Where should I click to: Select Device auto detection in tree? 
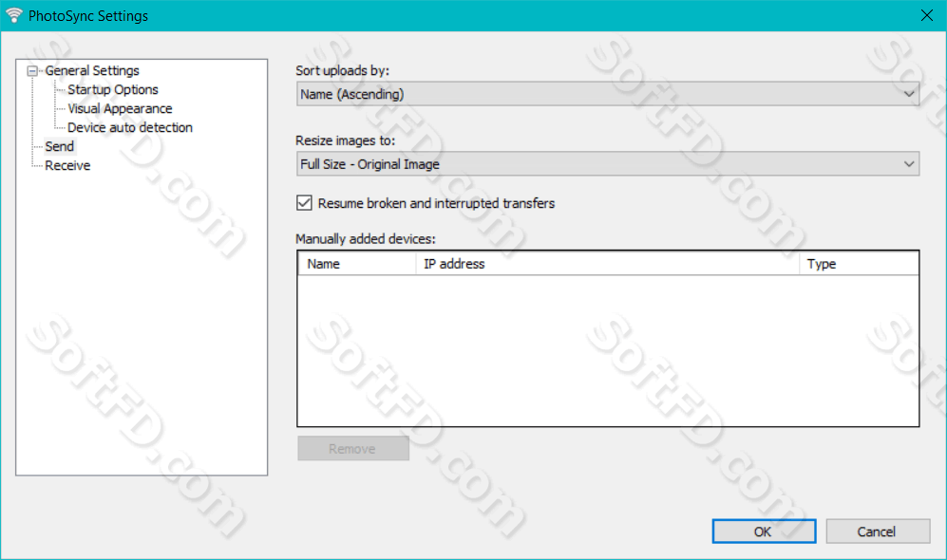click(130, 127)
